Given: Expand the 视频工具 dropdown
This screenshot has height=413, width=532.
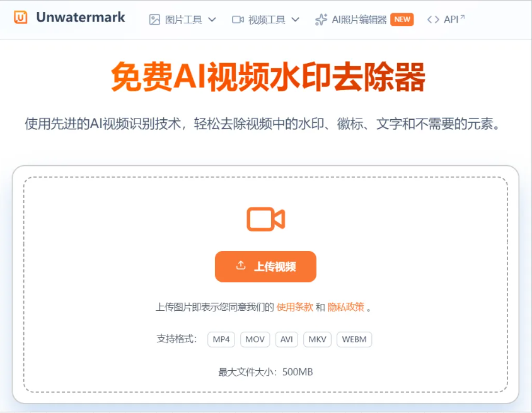Looking at the screenshot, I should 267,20.
